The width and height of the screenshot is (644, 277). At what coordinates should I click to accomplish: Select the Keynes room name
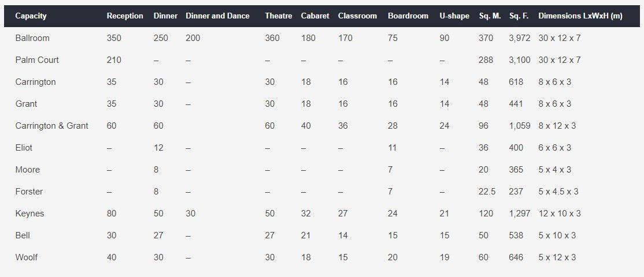pyautogui.click(x=29, y=214)
